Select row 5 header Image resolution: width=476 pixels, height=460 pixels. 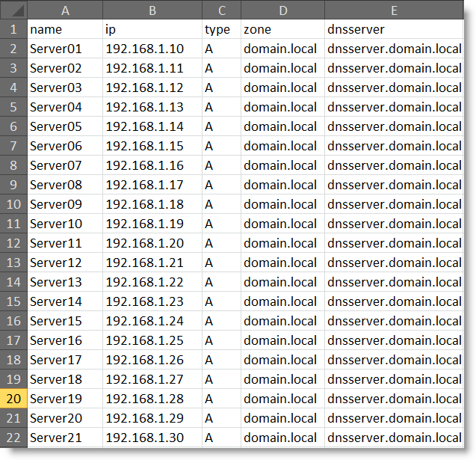click(13, 107)
